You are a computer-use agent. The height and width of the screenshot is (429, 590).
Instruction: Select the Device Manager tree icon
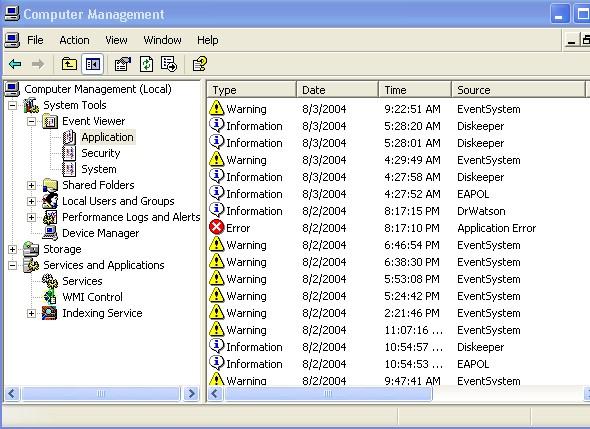[x=50, y=233]
